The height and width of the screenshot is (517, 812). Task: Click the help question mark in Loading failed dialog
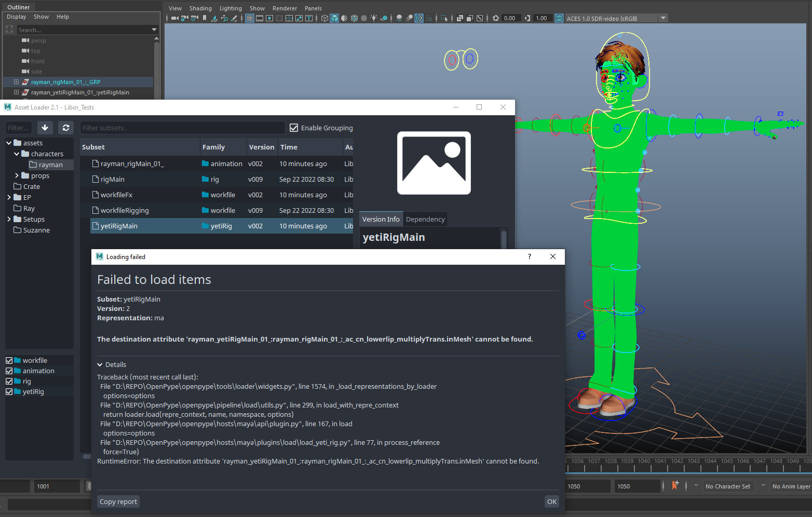tap(530, 256)
